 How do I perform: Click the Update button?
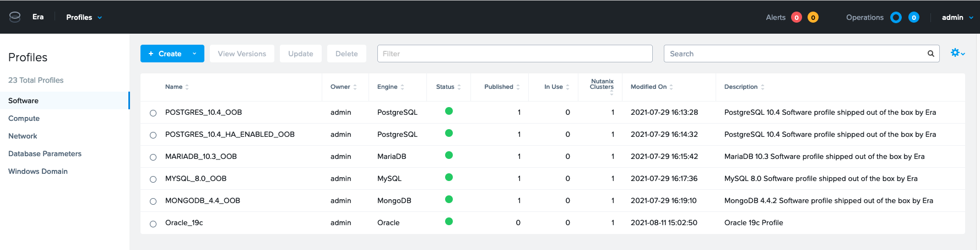coord(301,54)
